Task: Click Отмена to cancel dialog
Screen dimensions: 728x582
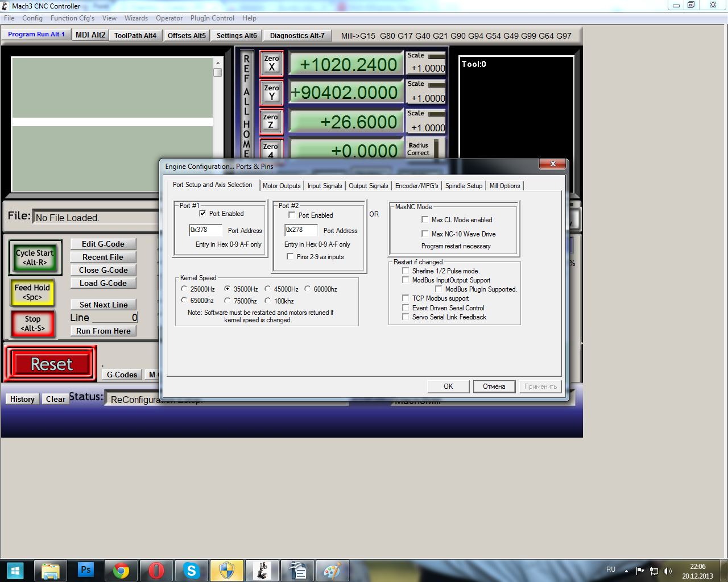Action: pyautogui.click(x=494, y=386)
